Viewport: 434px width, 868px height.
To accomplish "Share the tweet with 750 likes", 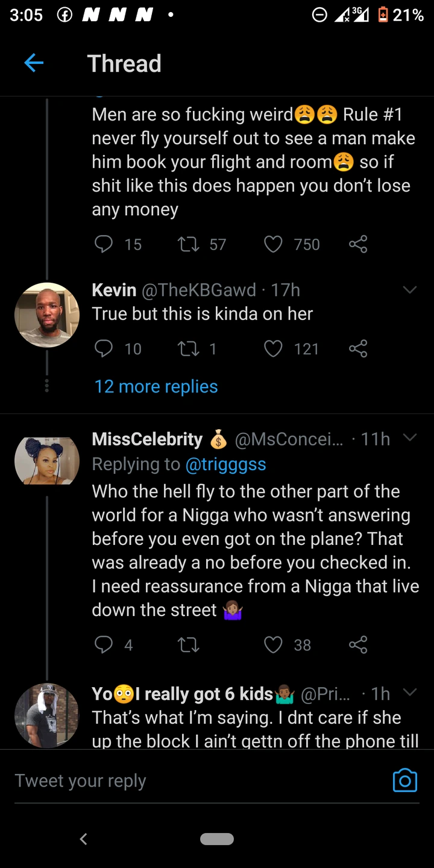I will [x=358, y=244].
